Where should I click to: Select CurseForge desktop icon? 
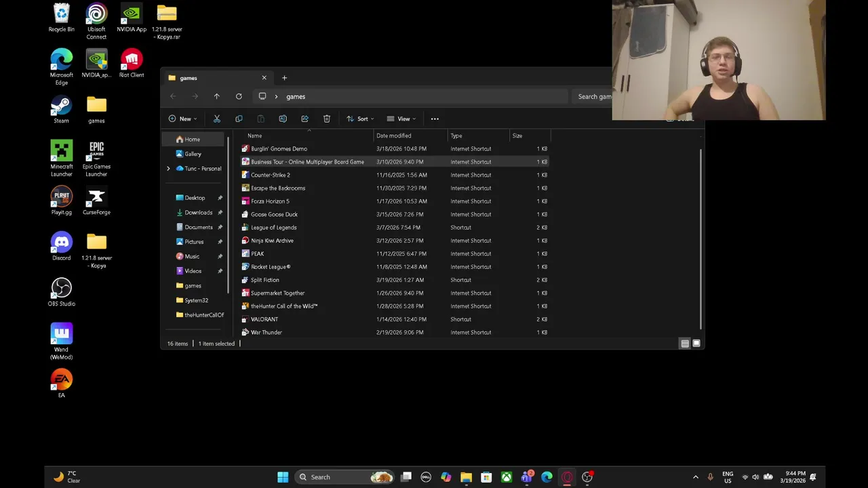[x=96, y=201]
